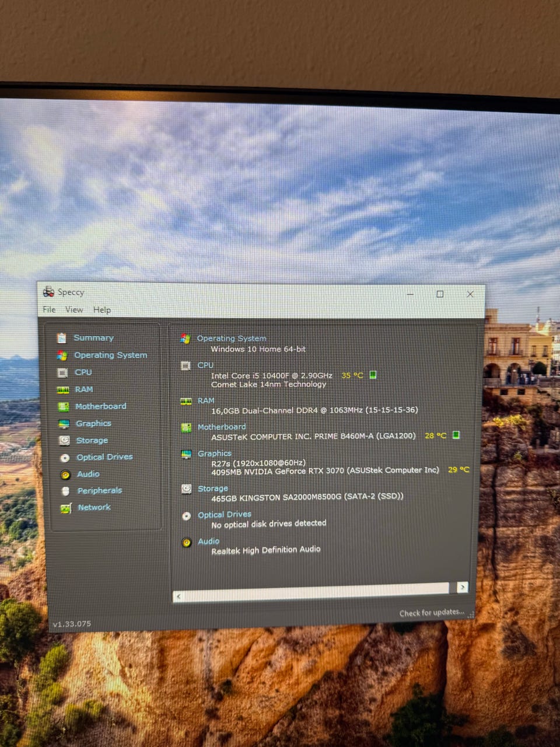Select Motherboard in the sidebar

(x=100, y=406)
